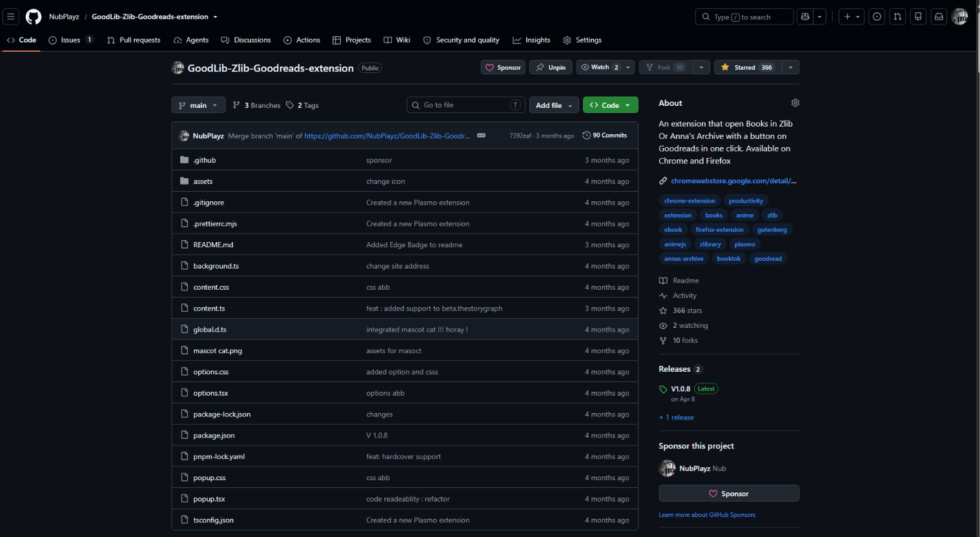Image resolution: width=980 pixels, height=537 pixels.
Task: Click the Fork button
Action: click(666, 67)
